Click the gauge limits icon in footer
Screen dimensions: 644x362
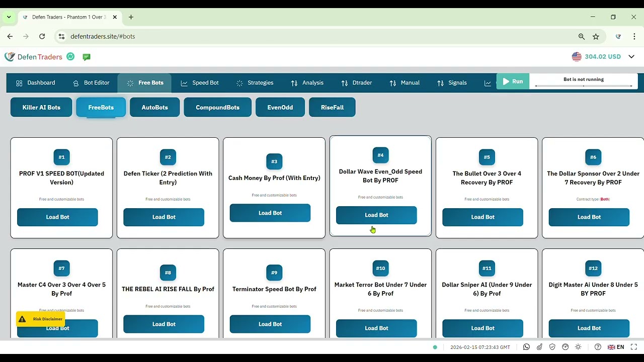pyautogui.click(x=565, y=347)
